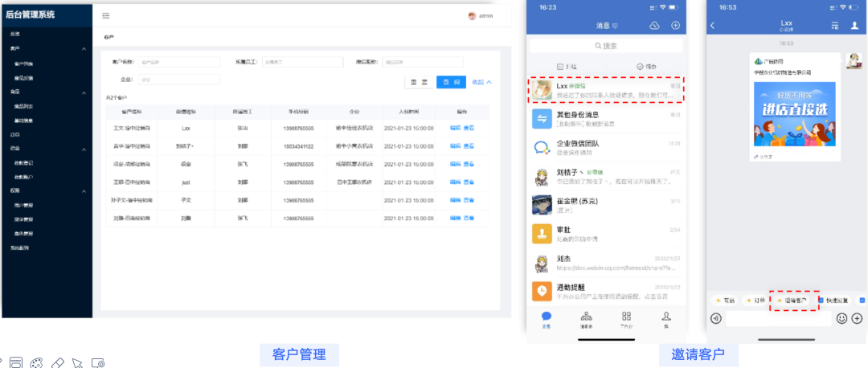This screenshot has width=868, height=368.
Task: Open the 消息 title dropdown
Action: pyautogui.click(x=607, y=26)
